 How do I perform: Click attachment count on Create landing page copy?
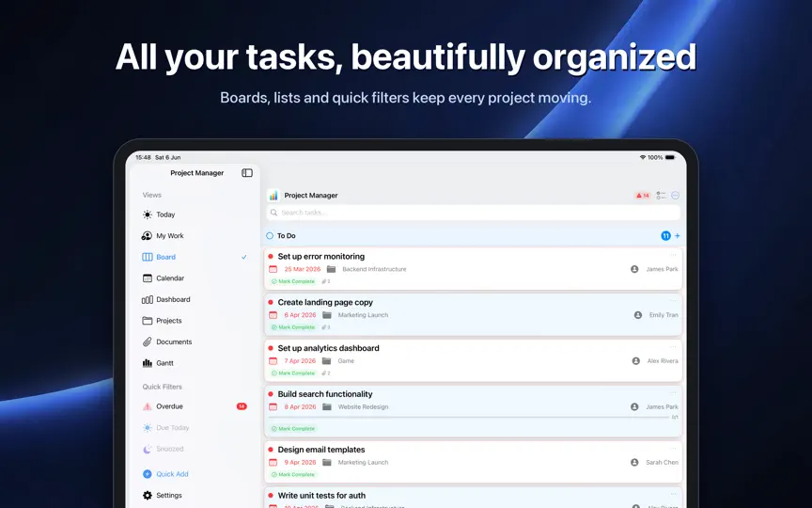coord(326,327)
